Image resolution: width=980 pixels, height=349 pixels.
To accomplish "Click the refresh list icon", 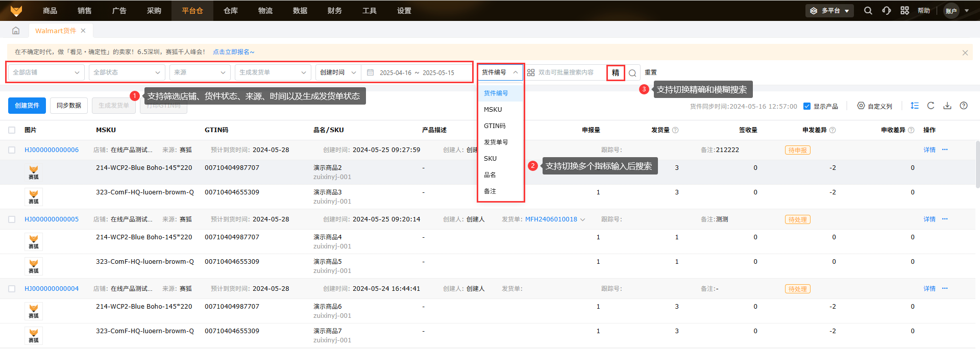I will (930, 106).
